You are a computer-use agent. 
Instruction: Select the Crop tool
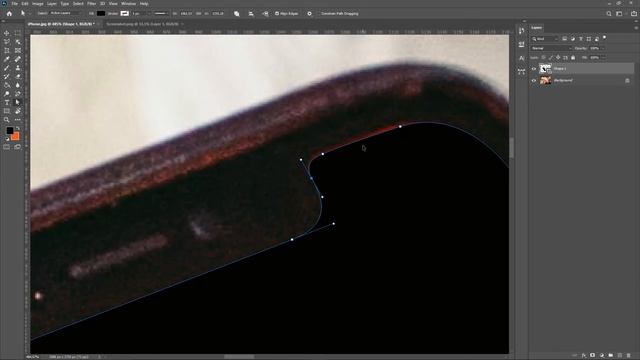point(7,51)
